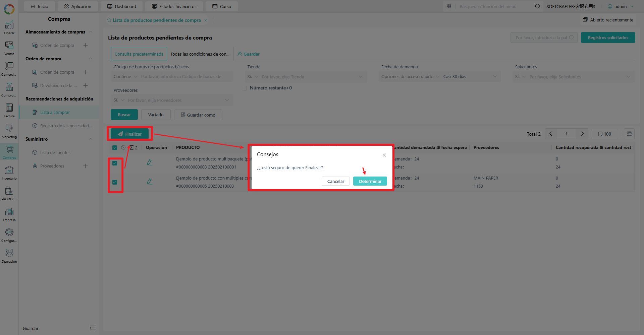Collapse the Almacenamiento de compras section
Image resolution: width=644 pixels, height=335 pixels.
(x=91, y=32)
